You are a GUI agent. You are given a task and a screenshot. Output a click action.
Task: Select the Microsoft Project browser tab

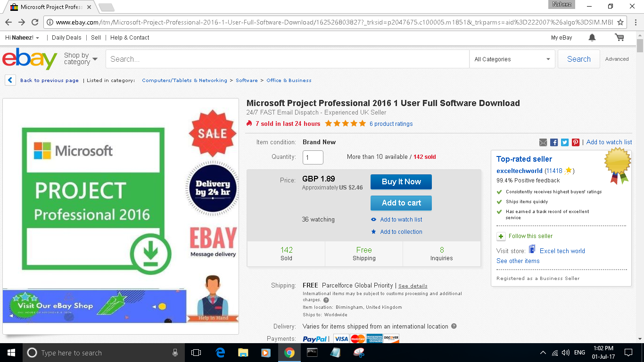(51, 7)
